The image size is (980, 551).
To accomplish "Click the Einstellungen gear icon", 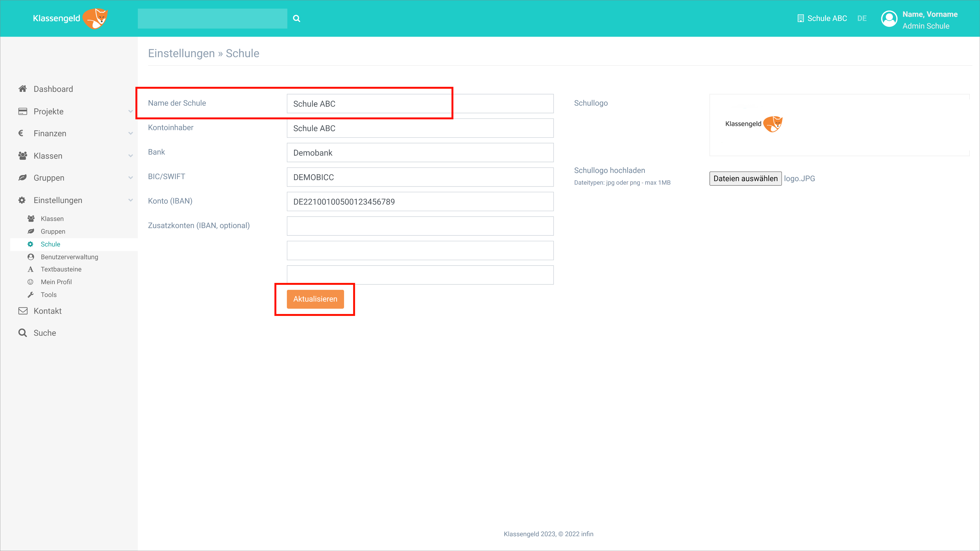I will 22,200.
